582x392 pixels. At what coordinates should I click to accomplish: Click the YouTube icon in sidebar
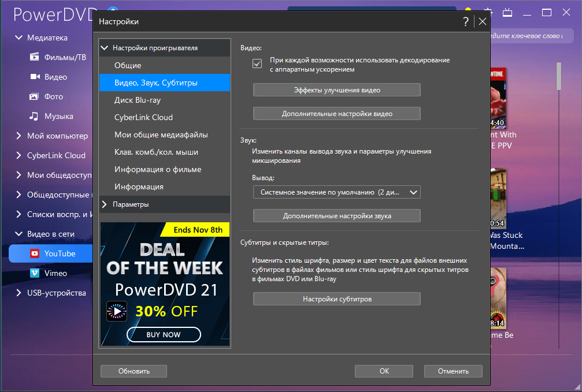tap(35, 253)
